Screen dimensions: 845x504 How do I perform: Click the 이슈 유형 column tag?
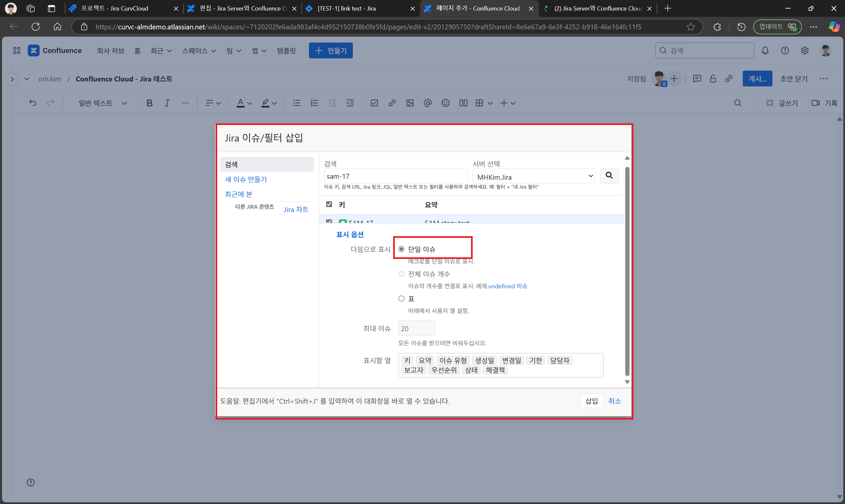tap(453, 360)
